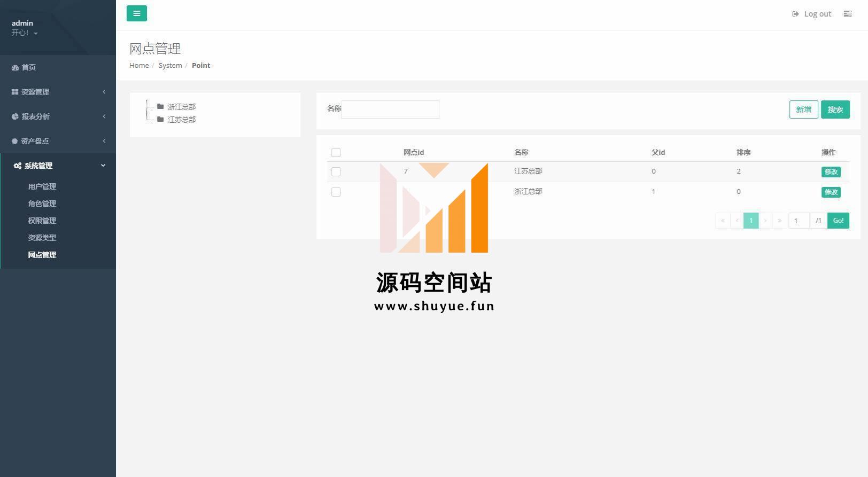Collapse the 系统管理 menu chevron

point(103,166)
